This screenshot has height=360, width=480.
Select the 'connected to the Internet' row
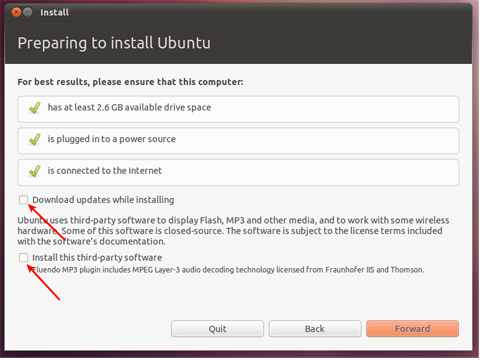coord(238,172)
